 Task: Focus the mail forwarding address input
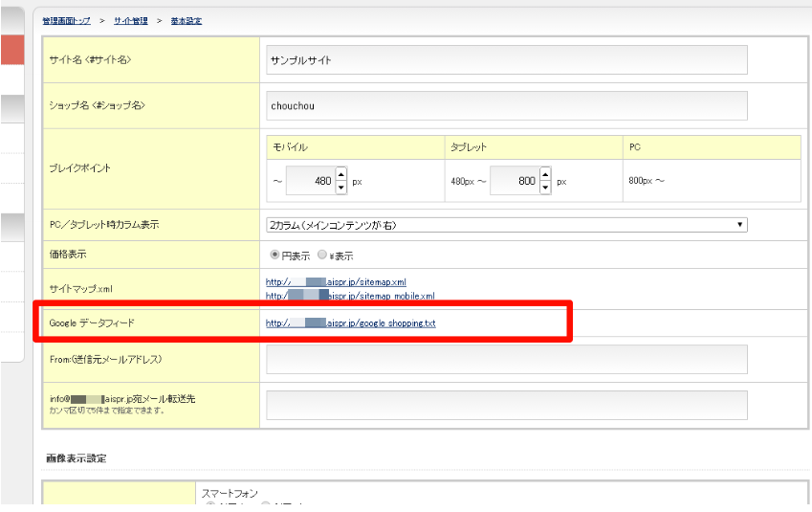pos(506,405)
